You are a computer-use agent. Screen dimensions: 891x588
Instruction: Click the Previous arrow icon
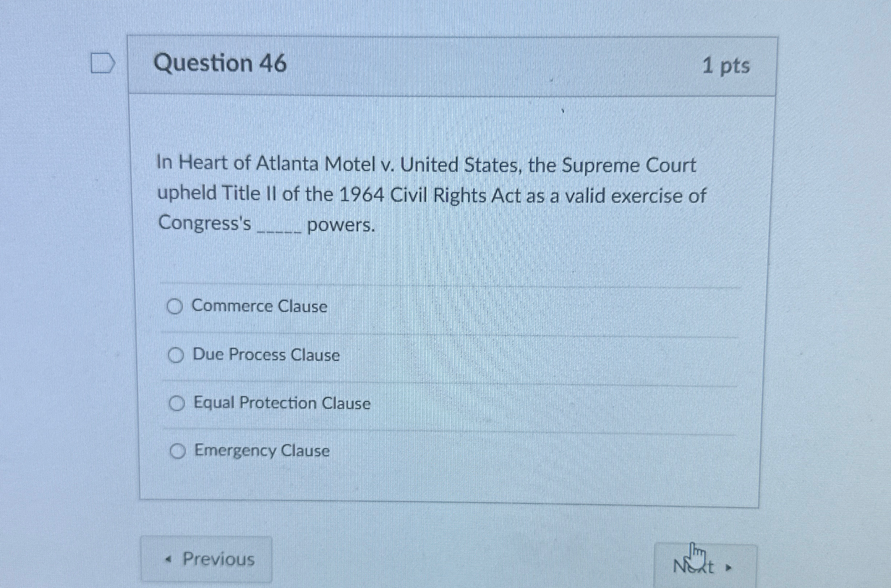169,559
